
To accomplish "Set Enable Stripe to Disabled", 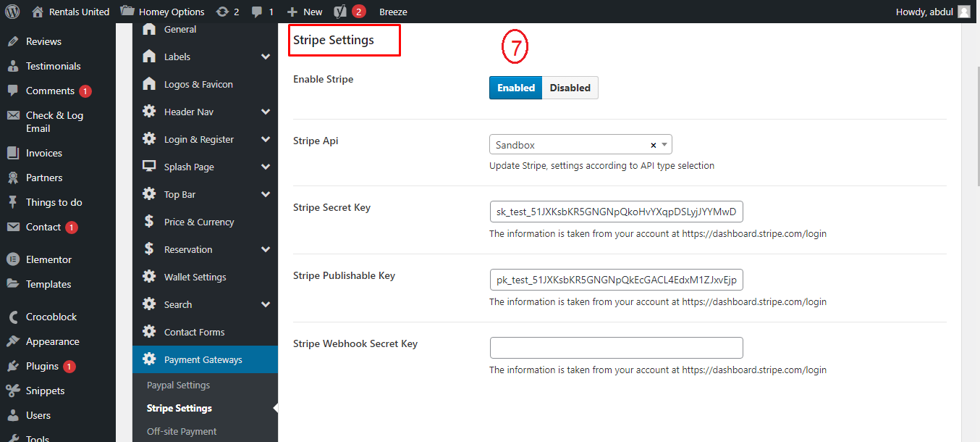I will (x=570, y=88).
